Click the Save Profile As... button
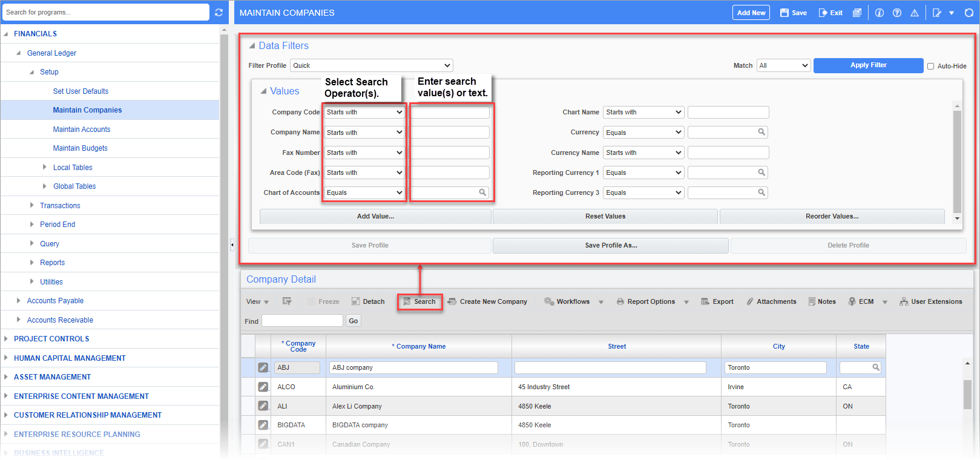980x460 pixels. (611, 245)
